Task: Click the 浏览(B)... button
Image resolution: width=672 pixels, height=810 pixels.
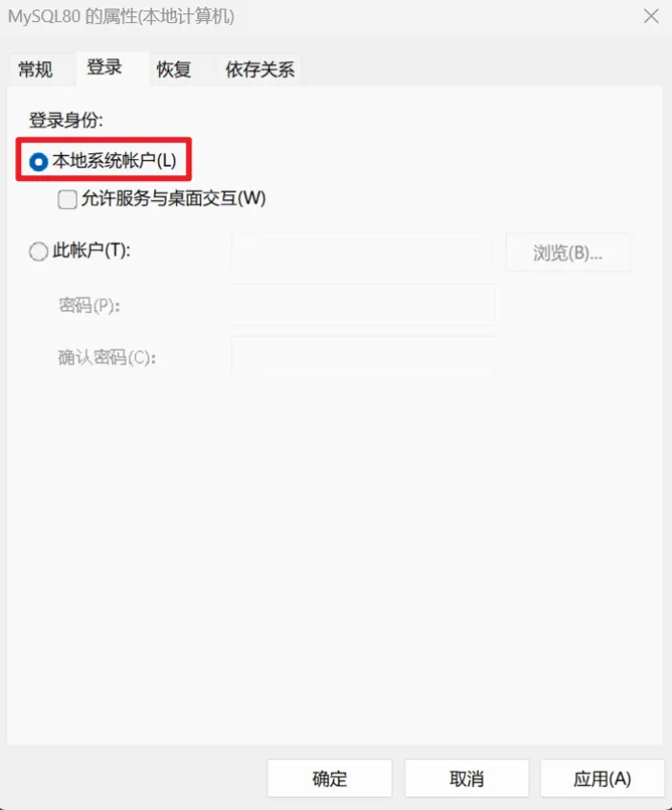Action: click(x=569, y=253)
